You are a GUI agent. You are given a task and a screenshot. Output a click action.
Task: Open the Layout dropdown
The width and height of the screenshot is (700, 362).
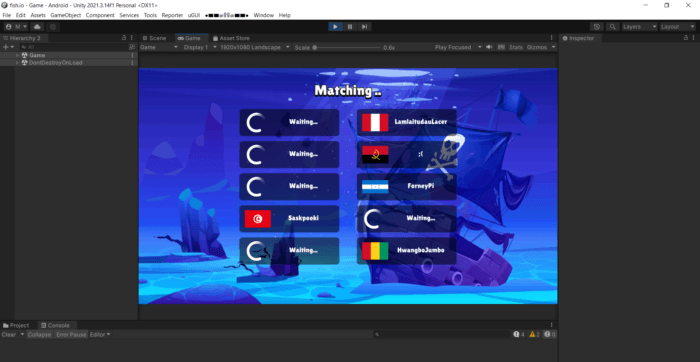pos(678,27)
